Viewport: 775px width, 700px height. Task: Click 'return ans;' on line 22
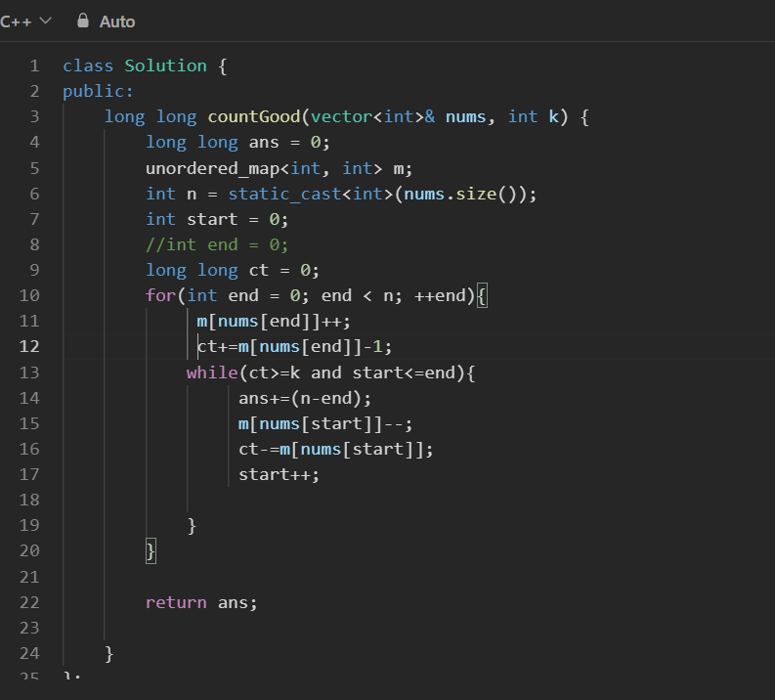pos(201,602)
